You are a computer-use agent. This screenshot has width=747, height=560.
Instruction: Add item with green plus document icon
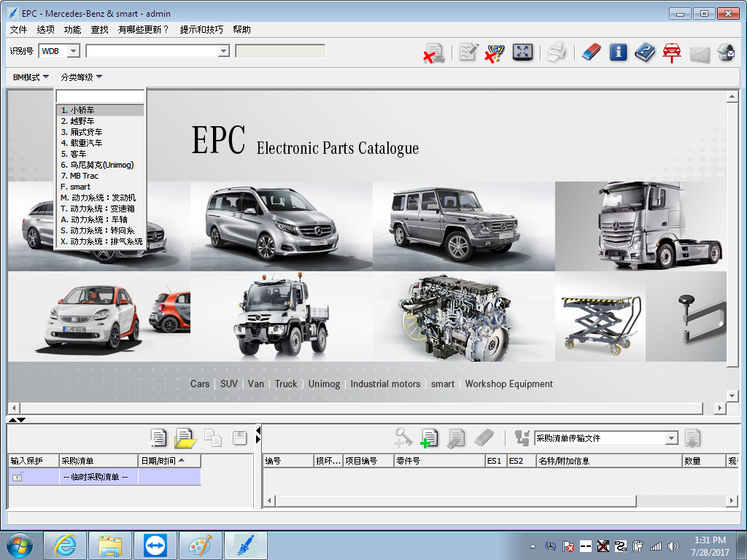(429, 438)
